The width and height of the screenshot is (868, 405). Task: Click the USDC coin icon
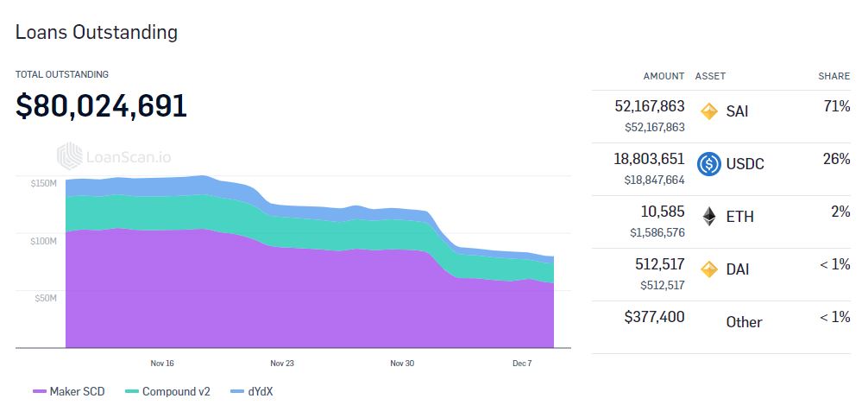(709, 164)
